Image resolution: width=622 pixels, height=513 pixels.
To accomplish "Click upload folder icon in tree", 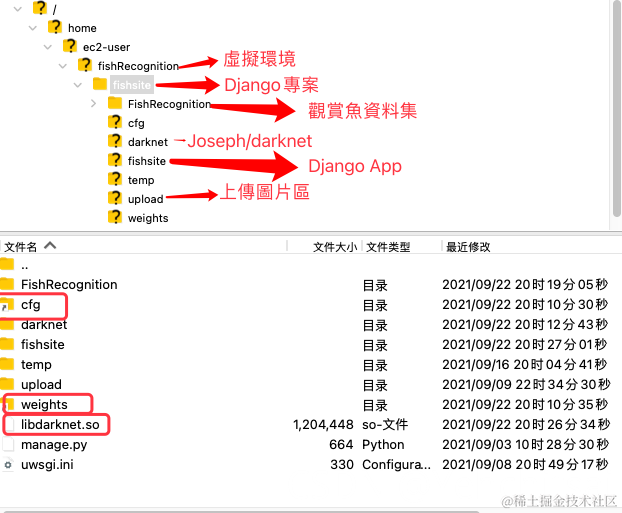I will coord(115,198).
